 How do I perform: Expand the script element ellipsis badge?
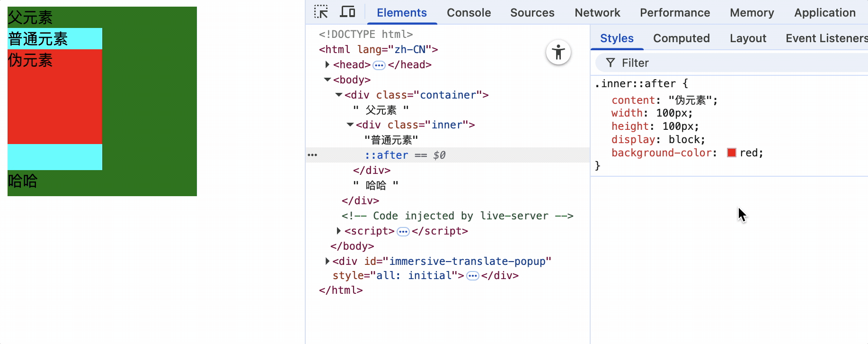403,232
